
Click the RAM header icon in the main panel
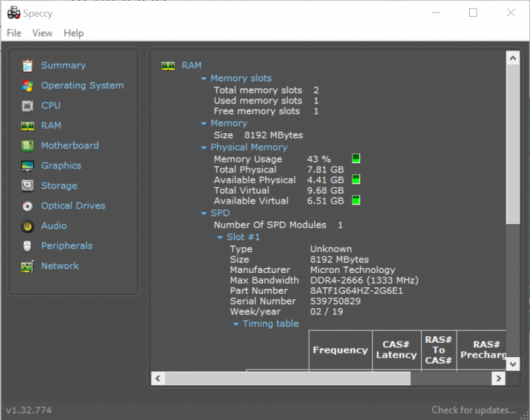point(168,66)
